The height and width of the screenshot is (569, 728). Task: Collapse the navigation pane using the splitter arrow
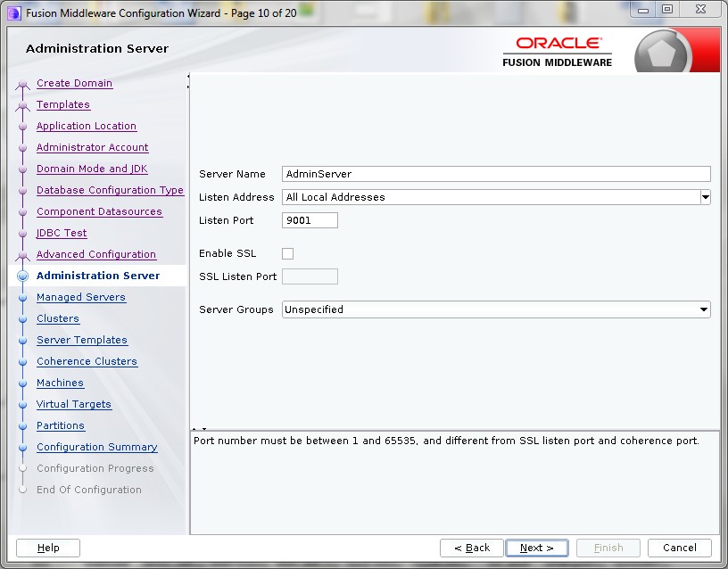(188, 76)
